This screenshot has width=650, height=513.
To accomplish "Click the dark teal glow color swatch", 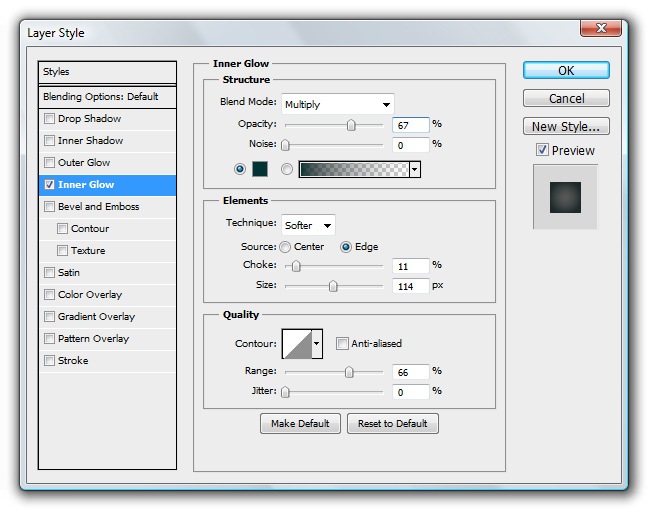I will 260,169.
